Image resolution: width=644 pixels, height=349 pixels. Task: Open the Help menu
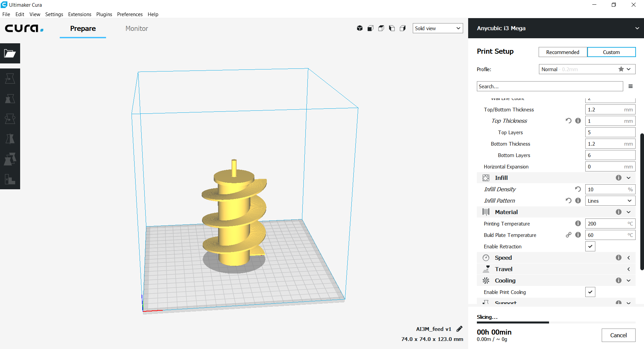(x=153, y=14)
